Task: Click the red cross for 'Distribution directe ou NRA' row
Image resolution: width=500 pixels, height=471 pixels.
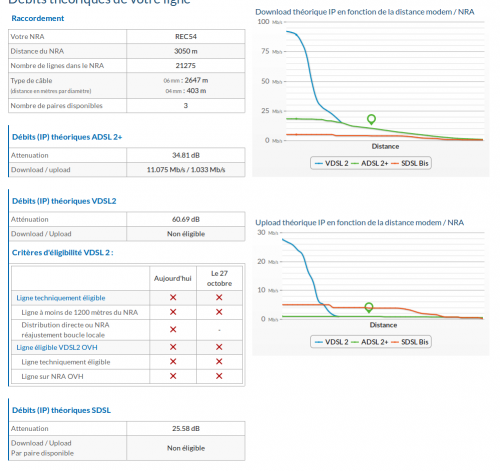Action: [173, 330]
